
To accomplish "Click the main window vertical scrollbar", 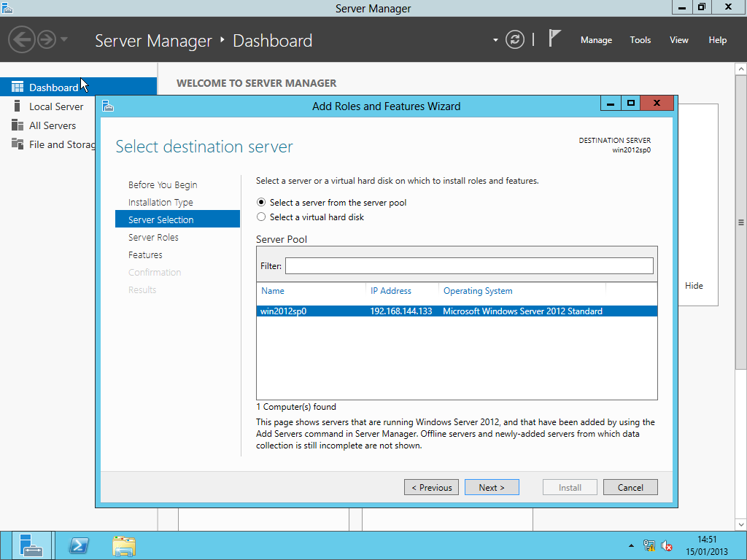I will tap(741, 222).
